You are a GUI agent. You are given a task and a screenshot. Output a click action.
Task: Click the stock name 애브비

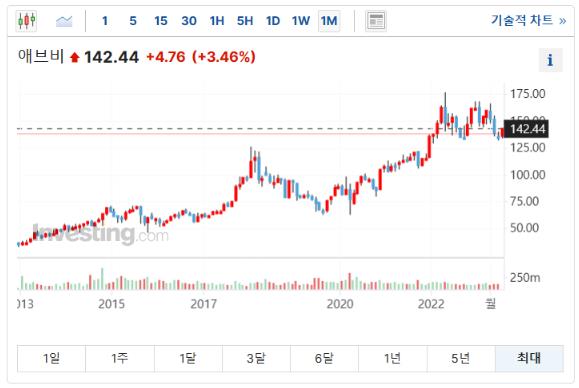(41, 56)
